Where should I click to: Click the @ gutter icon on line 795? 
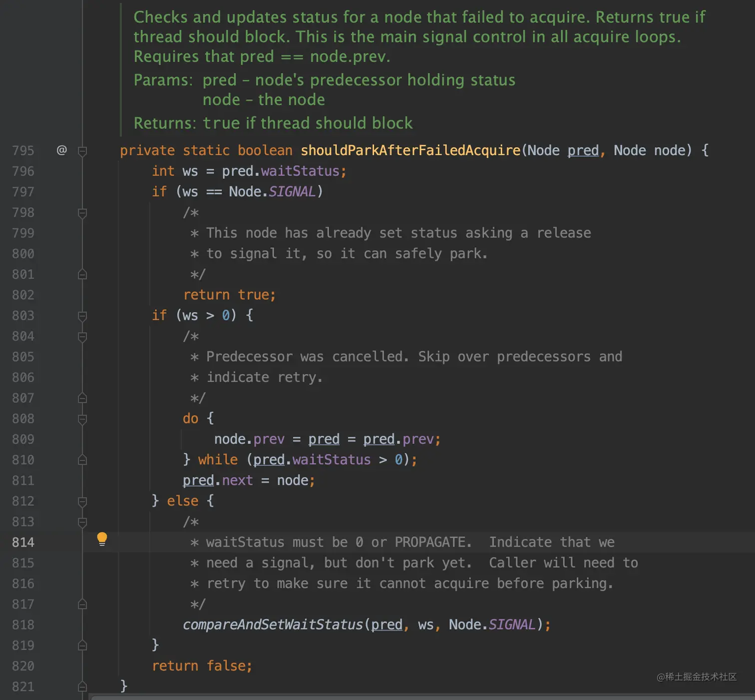(61, 150)
